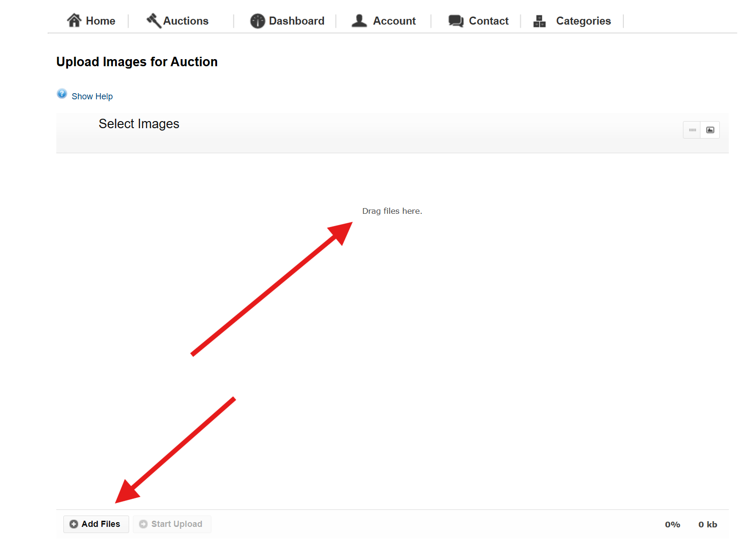Click the blue help question mark icon
This screenshot has width=743, height=560.
click(x=62, y=94)
